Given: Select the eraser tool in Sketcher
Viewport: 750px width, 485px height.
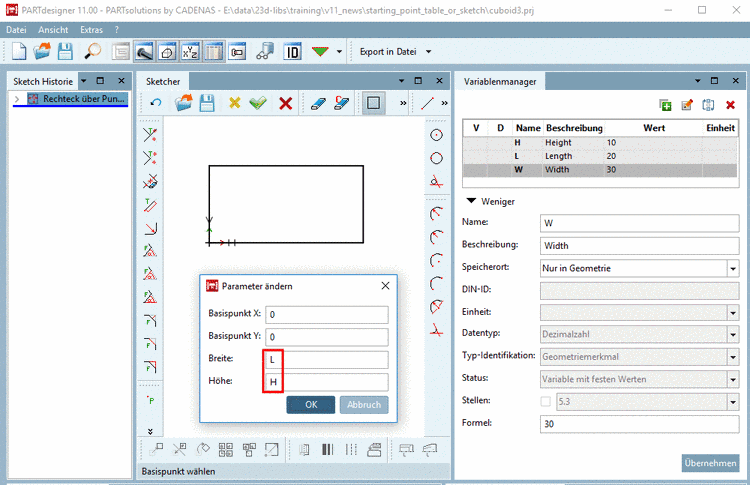Looking at the screenshot, I should click(x=318, y=103).
